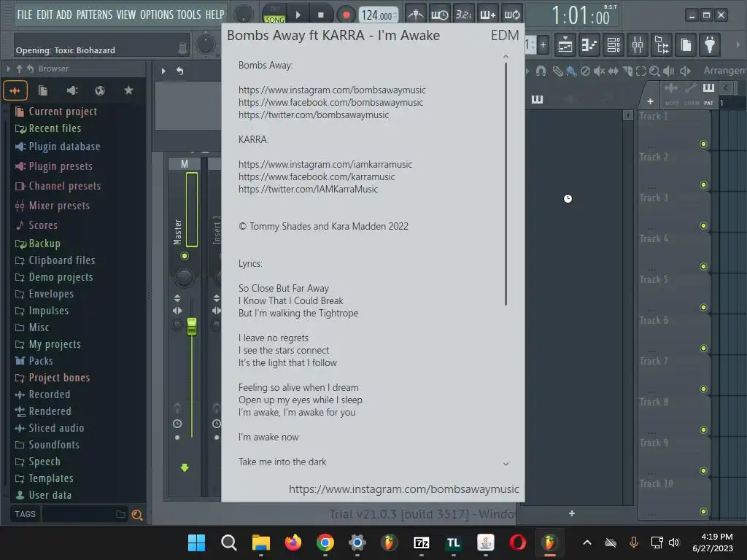Open Google Chrome from the taskbar
Image resolution: width=747 pixels, height=560 pixels.
pos(325,542)
